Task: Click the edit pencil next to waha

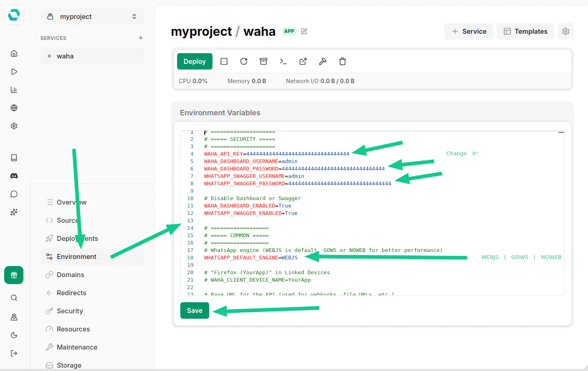Action: click(304, 31)
